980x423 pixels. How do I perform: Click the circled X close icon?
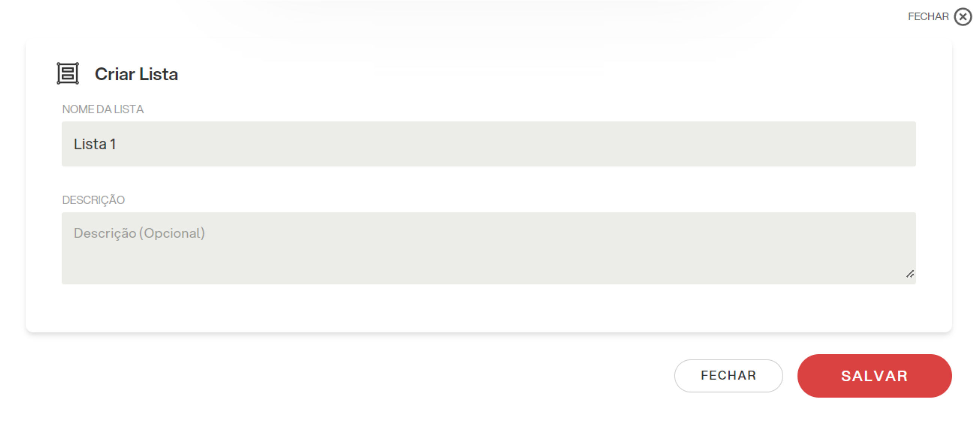(963, 17)
